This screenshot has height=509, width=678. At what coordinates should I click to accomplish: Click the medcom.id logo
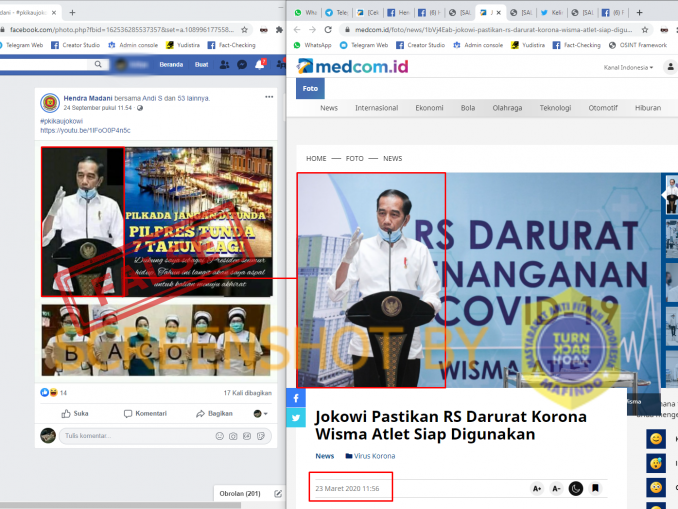(x=352, y=66)
